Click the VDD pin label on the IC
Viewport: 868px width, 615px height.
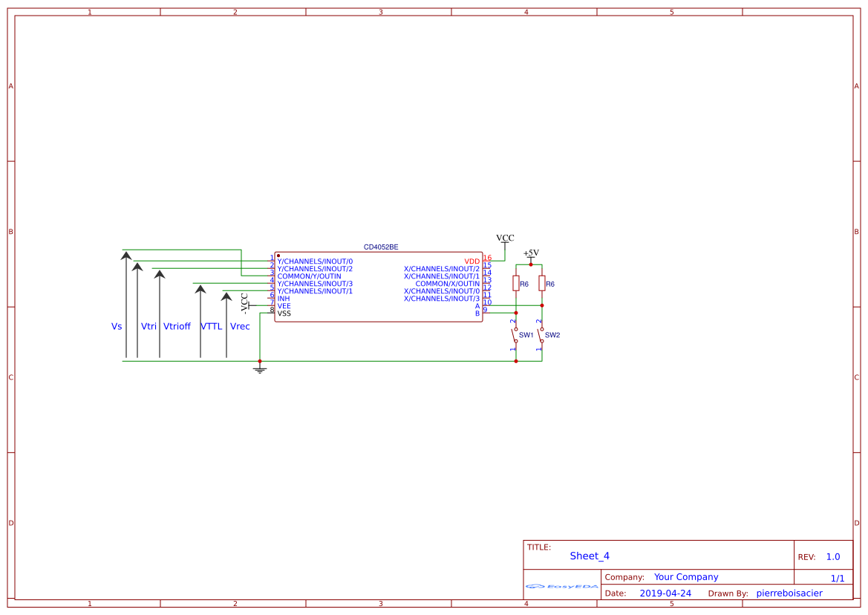471,261
